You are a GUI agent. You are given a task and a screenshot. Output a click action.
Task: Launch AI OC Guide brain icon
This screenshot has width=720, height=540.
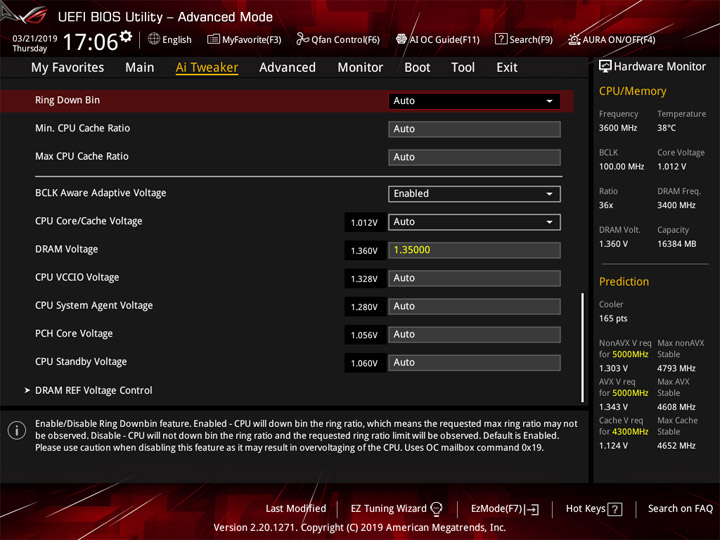pyautogui.click(x=401, y=39)
